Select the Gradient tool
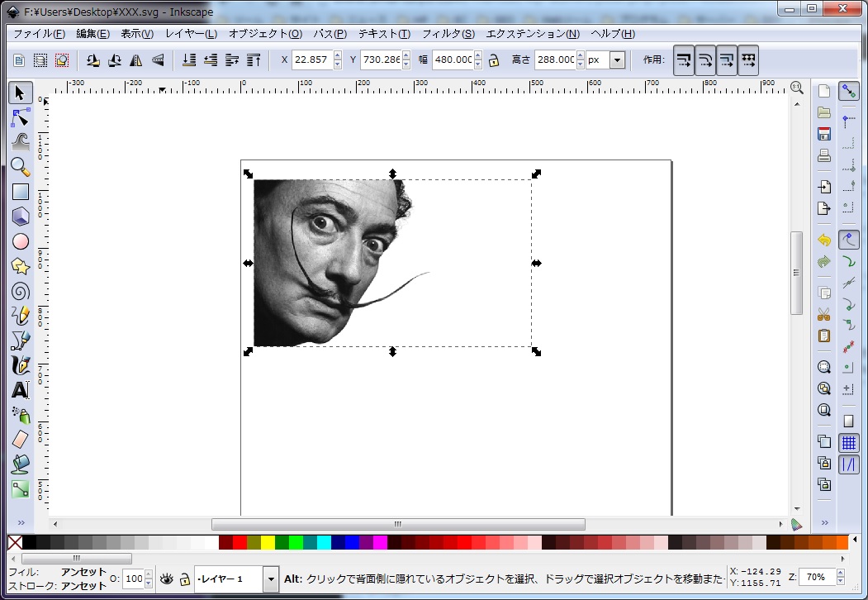The height and width of the screenshot is (600, 868). click(20, 489)
